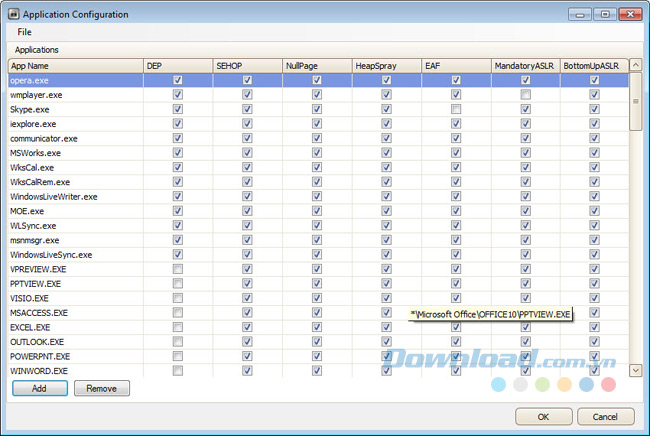Uncheck SEHOP for iexplore.exe
Viewport: 650px width, 436px height.
(247, 124)
